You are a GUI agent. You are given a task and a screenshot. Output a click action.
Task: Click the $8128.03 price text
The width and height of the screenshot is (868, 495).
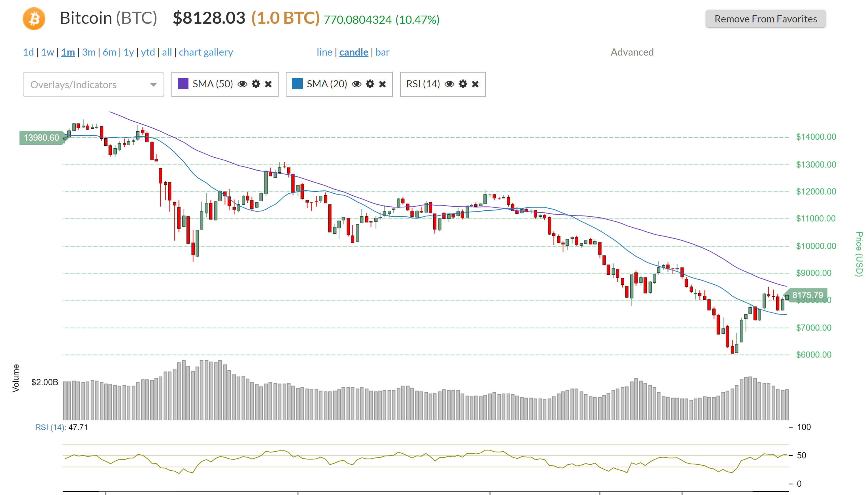(209, 18)
